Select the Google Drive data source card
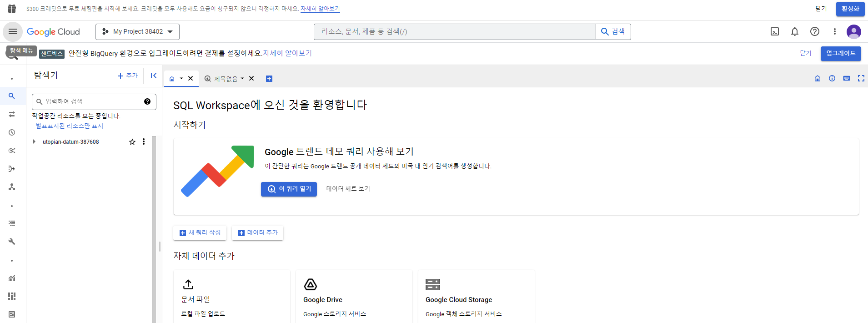The image size is (868, 323). (354, 296)
